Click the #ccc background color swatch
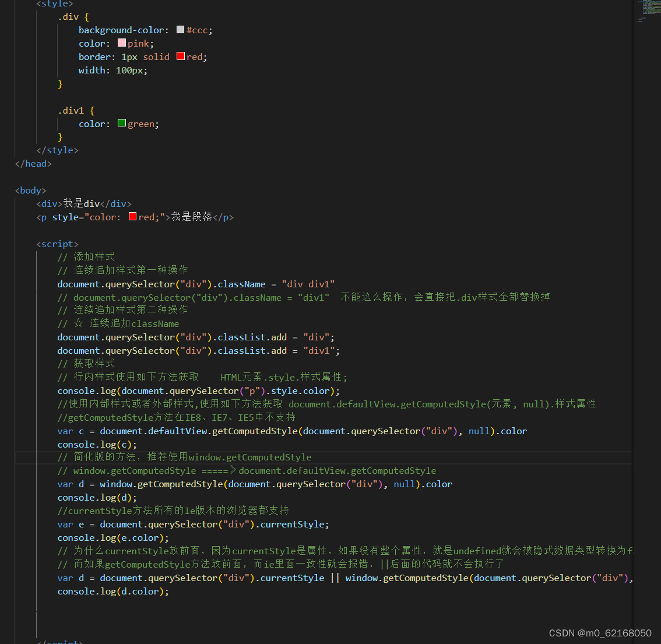This screenshot has width=661, height=644. pyautogui.click(x=181, y=30)
